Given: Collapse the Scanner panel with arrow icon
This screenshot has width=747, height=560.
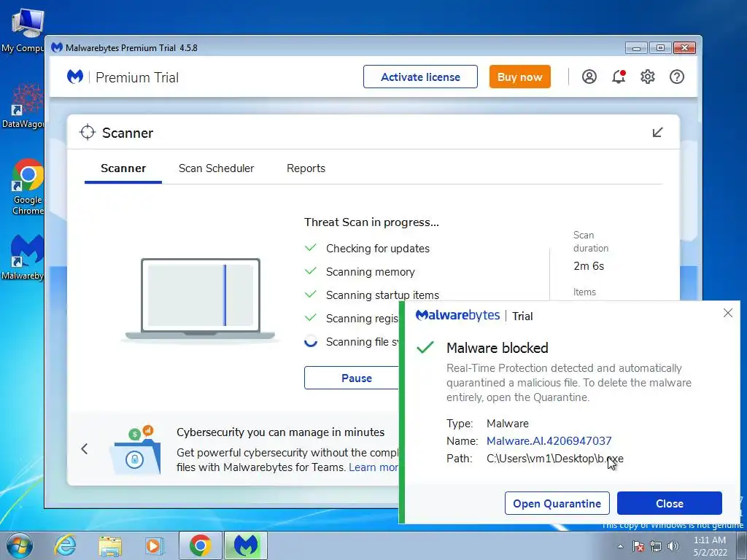Looking at the screenshot, I should [657, 133].
